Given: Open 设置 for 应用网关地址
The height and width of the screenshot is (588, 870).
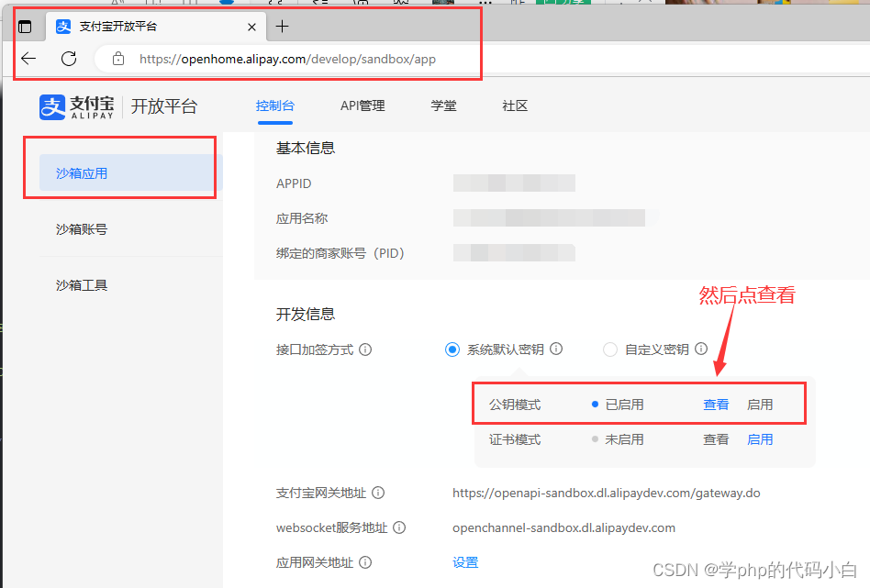Looking at the screenshot, I should tap(464, 562).
